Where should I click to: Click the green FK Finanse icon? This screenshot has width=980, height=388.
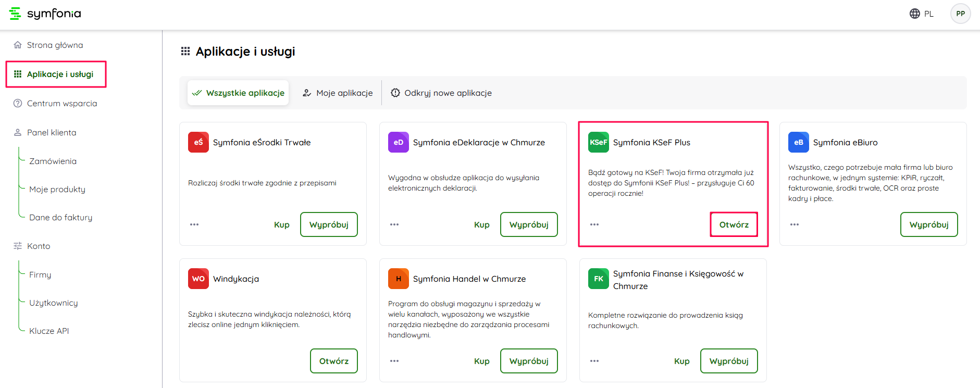click(598, 279)
